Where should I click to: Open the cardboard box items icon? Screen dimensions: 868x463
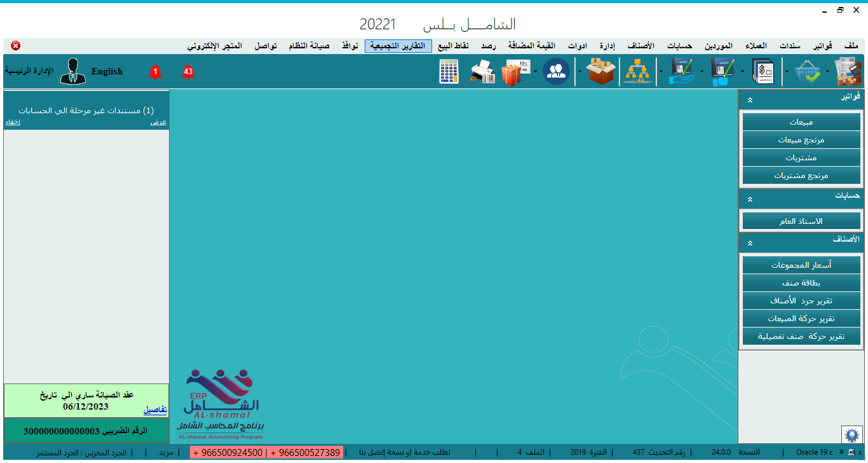(600, 72)
